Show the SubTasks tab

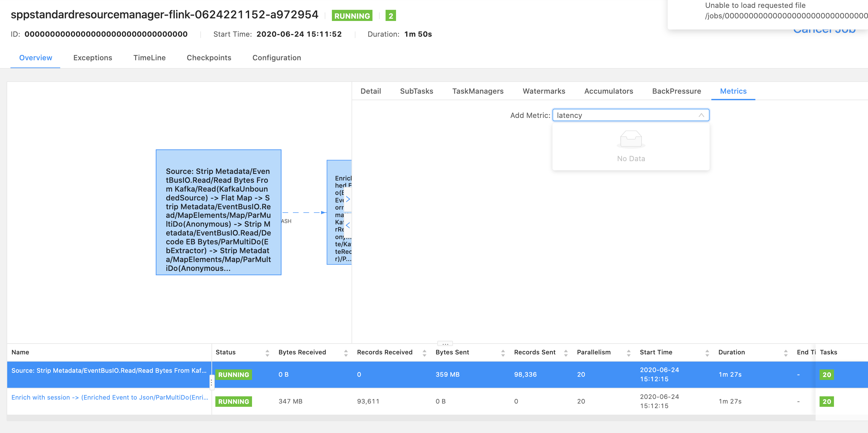(416, 91)
